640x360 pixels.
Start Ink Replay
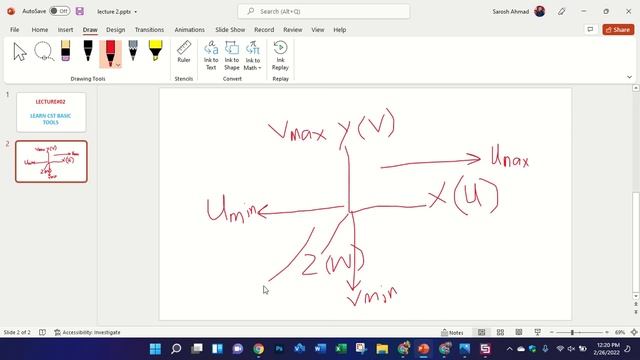[x=280, y=56]
